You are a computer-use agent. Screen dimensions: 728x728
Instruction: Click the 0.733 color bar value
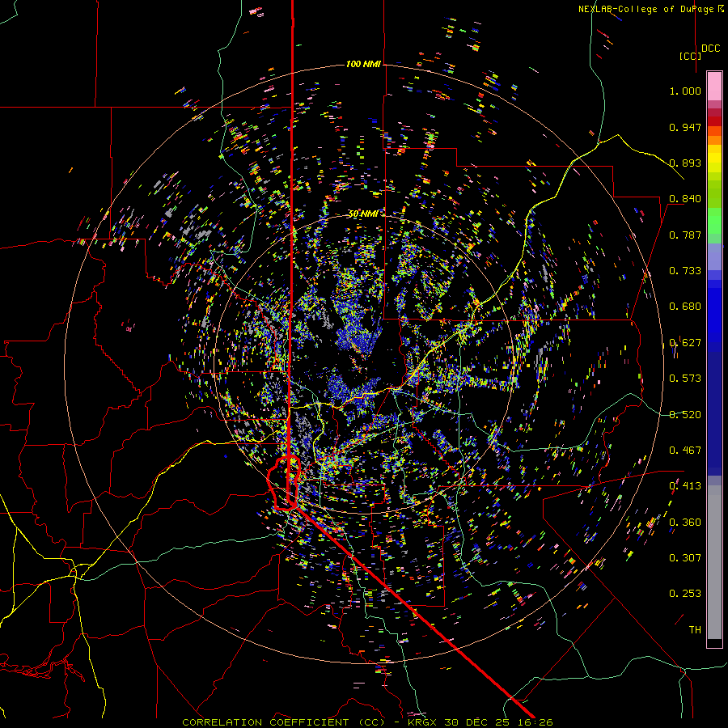(685, 271)
